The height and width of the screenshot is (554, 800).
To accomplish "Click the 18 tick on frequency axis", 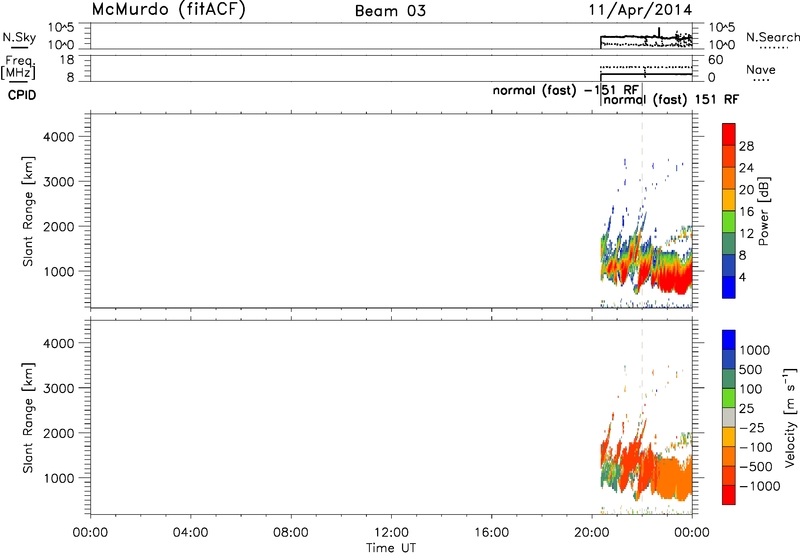I will [67, 60].
